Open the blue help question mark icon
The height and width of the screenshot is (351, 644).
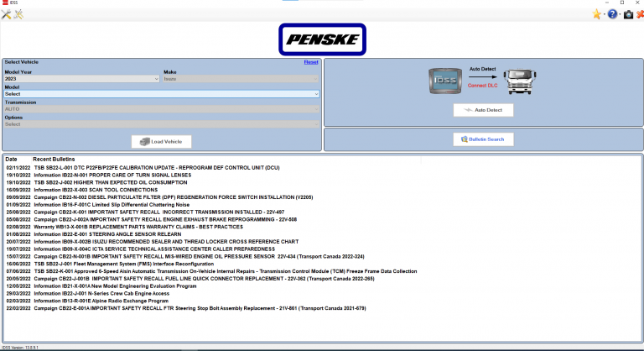[x=612, y=14]
